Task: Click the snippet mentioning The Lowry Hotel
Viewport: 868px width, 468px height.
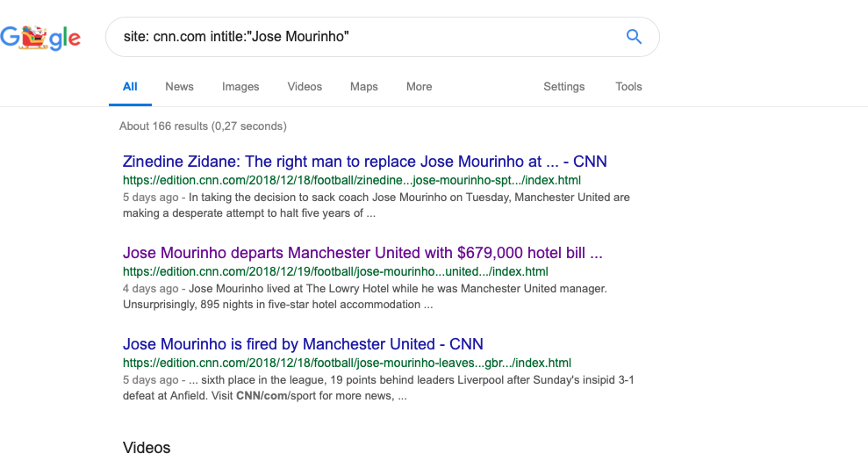Action: pos(365,296)
